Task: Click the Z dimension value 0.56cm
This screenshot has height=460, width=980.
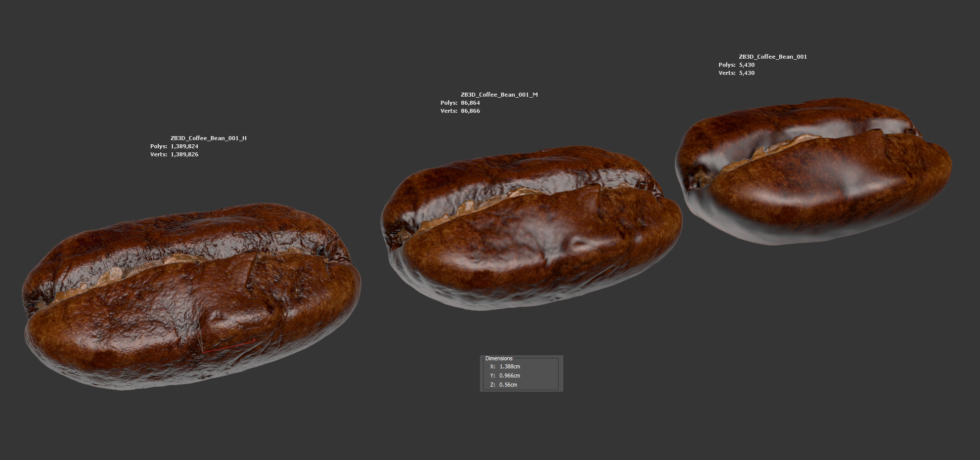Action: coord(508,385)
